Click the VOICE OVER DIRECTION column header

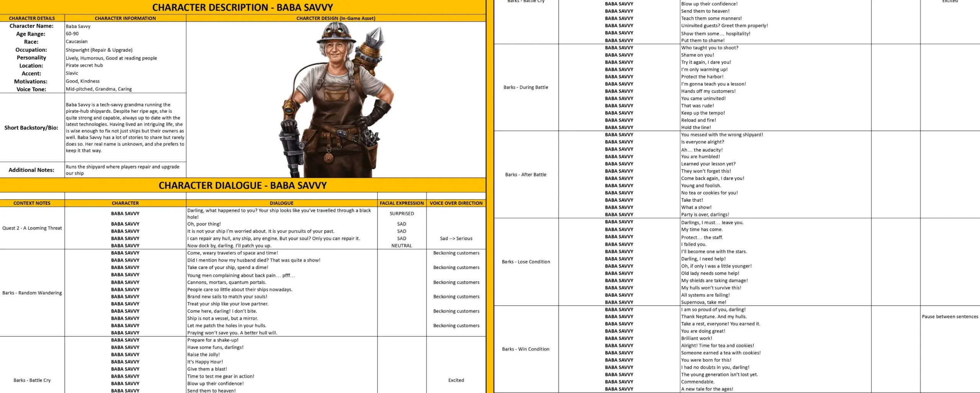tap(456, 203)
